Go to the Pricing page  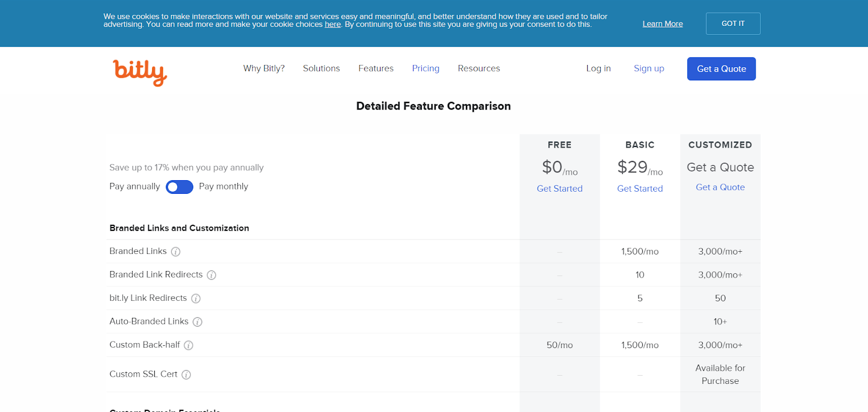(x=426, y=68)
